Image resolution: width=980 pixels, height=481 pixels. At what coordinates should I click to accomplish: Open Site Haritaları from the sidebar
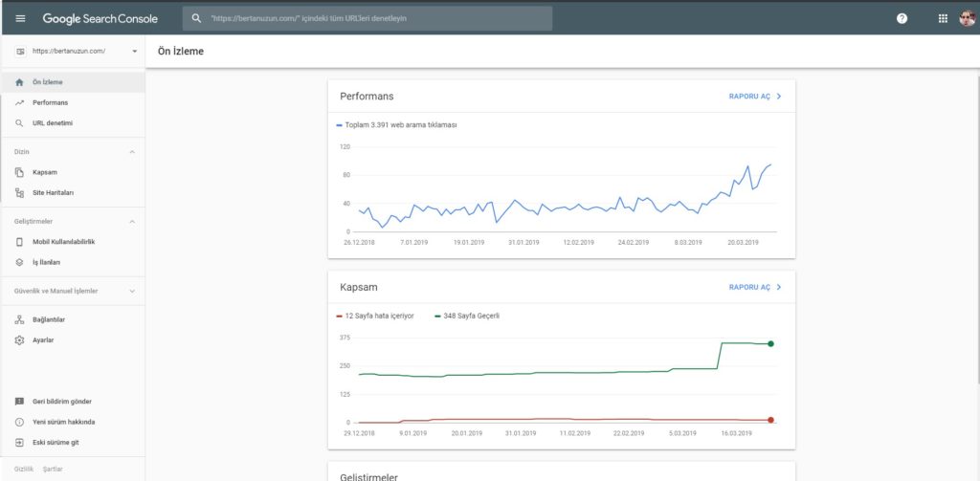point(73,193)
